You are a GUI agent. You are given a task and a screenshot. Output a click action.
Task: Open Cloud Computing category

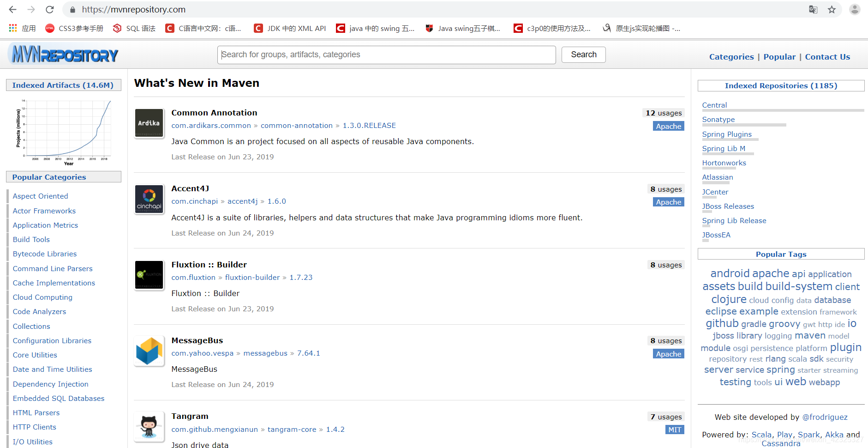[x=42, y=297]
